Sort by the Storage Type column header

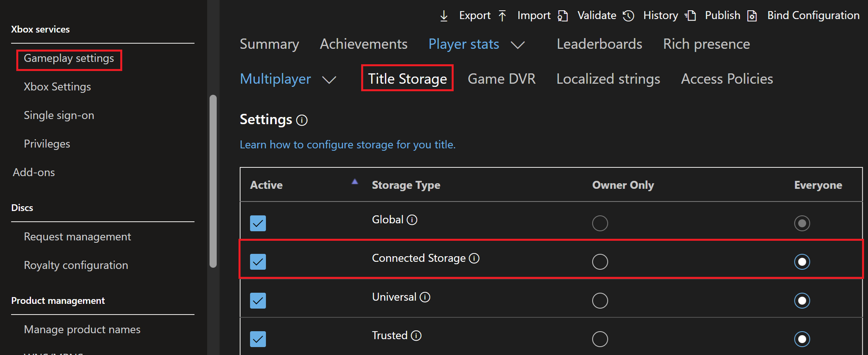pos(406,185)
